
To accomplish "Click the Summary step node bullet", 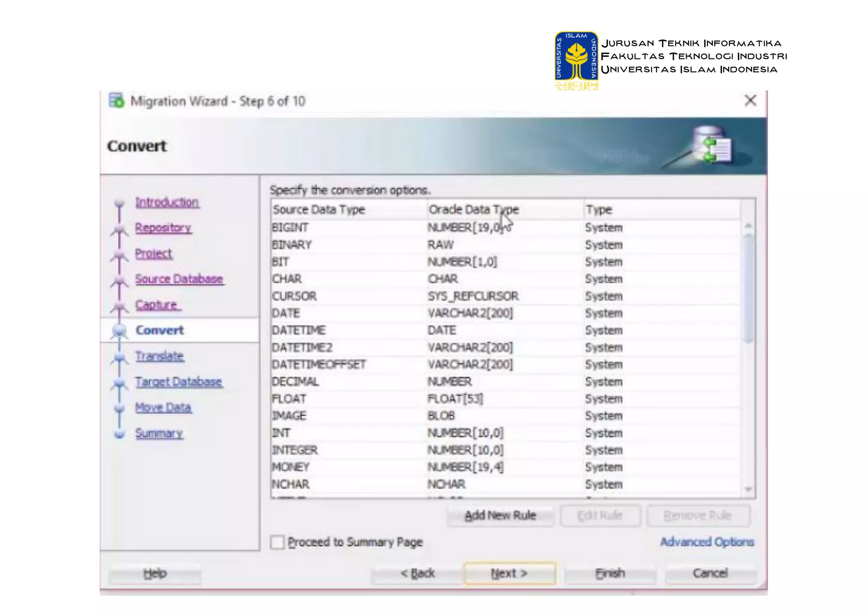I will click(x=120, y=434).
